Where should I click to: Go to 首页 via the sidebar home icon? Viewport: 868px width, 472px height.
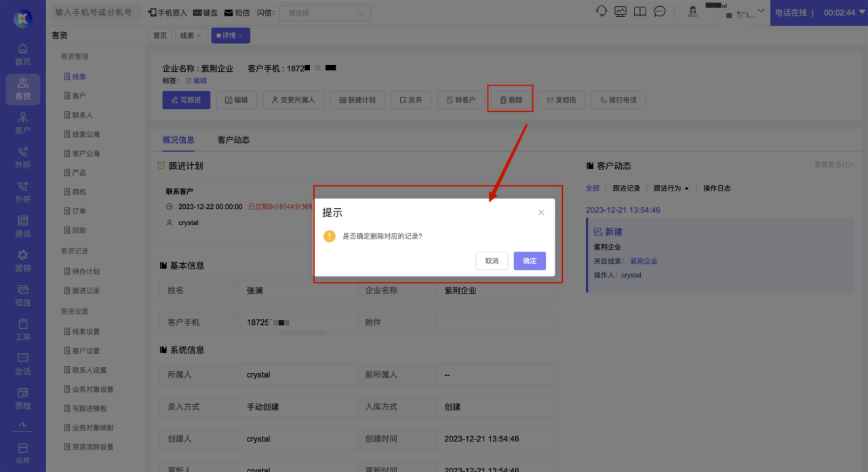[x=23, y=54]
